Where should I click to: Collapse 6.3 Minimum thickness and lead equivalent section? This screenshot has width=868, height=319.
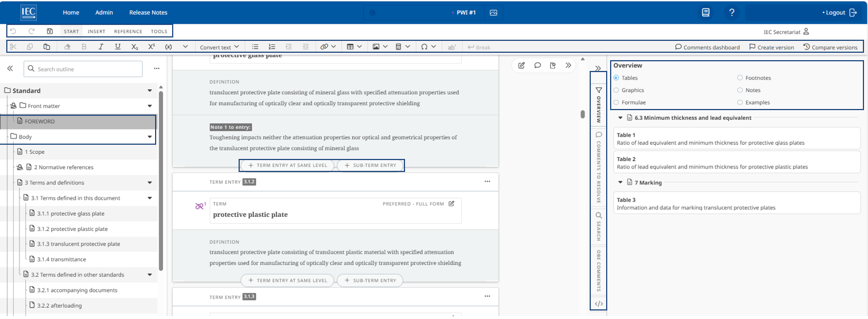pos(620,118)
